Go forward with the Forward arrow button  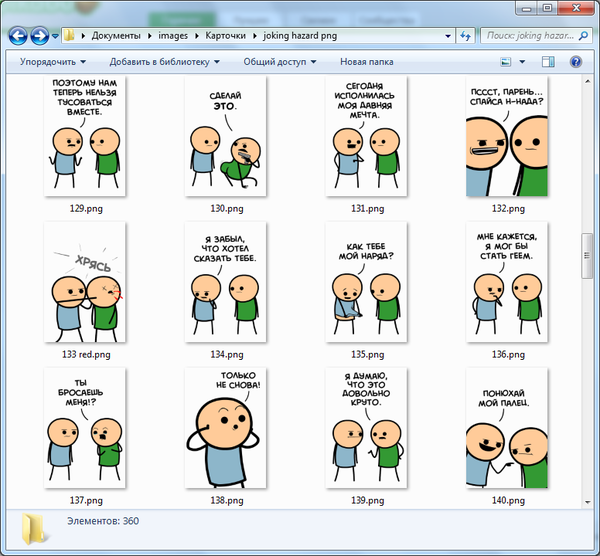(x=40, y=36)
